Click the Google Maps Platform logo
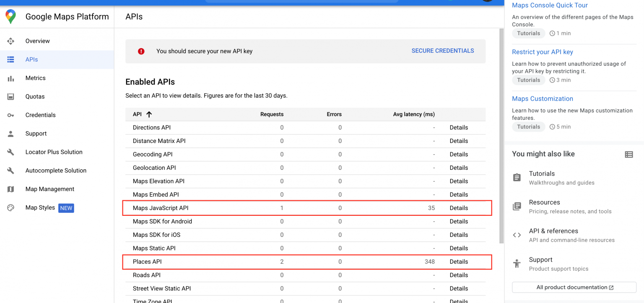 coord(10,17)
